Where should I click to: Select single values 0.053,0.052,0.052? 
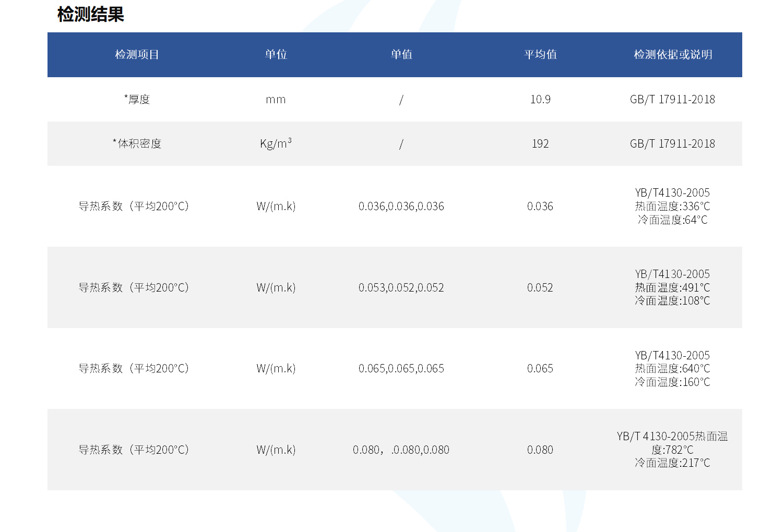pos(401,288)
